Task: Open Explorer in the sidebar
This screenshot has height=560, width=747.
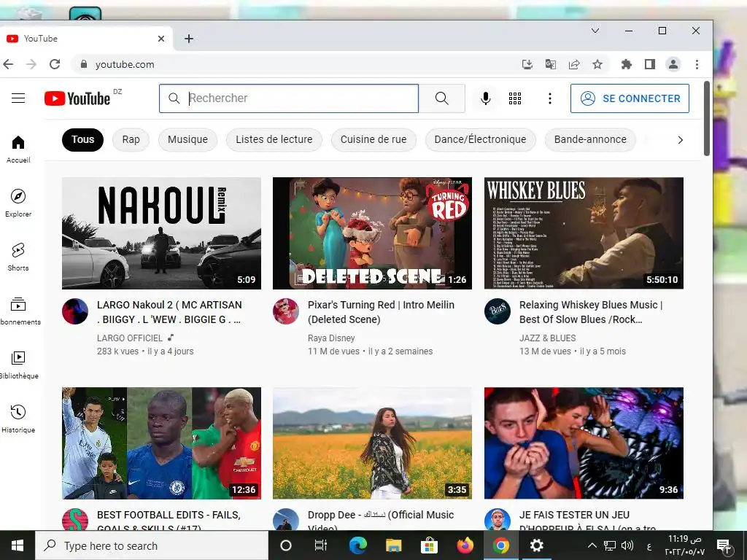Action: (18, 203)
